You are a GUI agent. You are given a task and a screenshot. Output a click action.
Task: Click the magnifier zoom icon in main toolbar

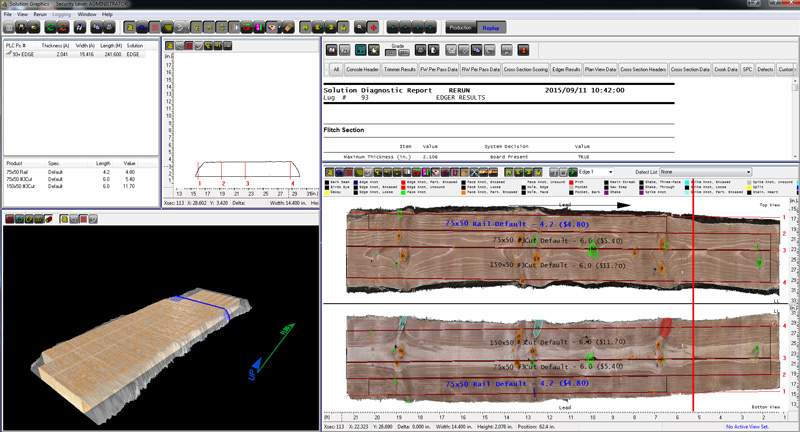(360, 28)
